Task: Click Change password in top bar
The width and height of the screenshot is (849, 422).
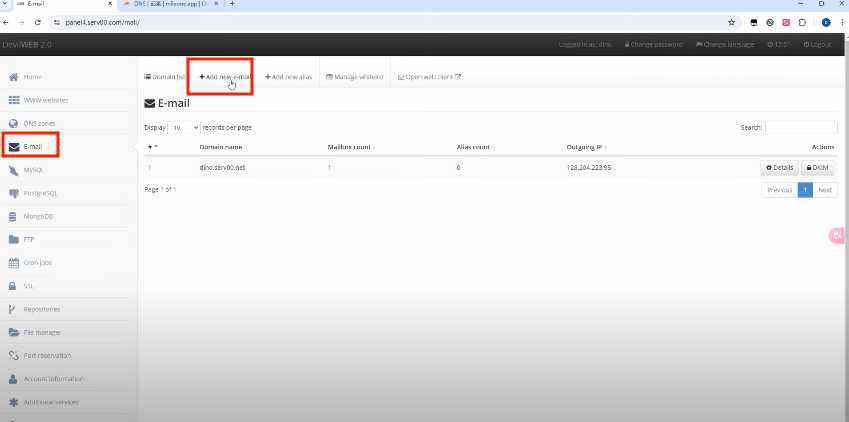Action: (654, 44)
